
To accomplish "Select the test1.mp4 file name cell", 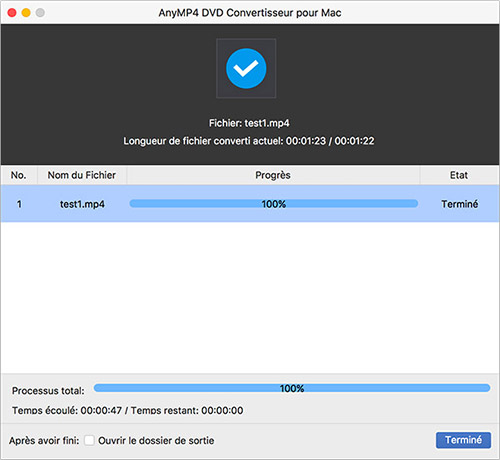I will tap(82, 204).
